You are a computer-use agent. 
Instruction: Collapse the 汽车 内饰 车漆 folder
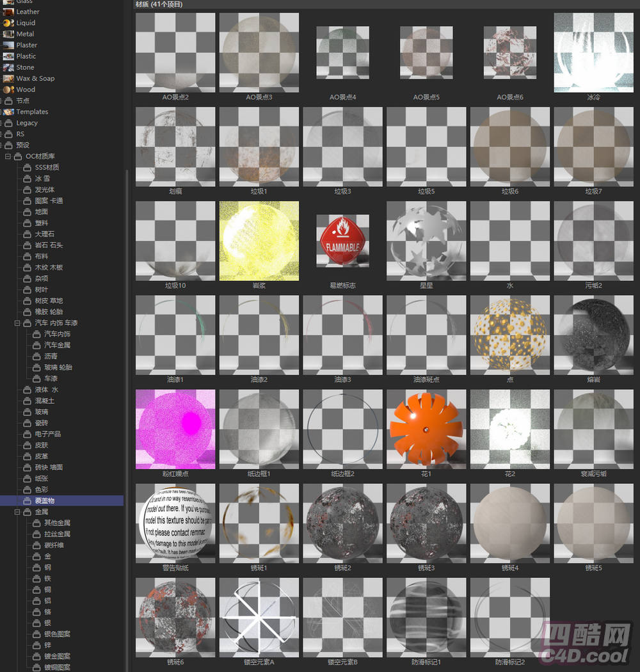17,323
